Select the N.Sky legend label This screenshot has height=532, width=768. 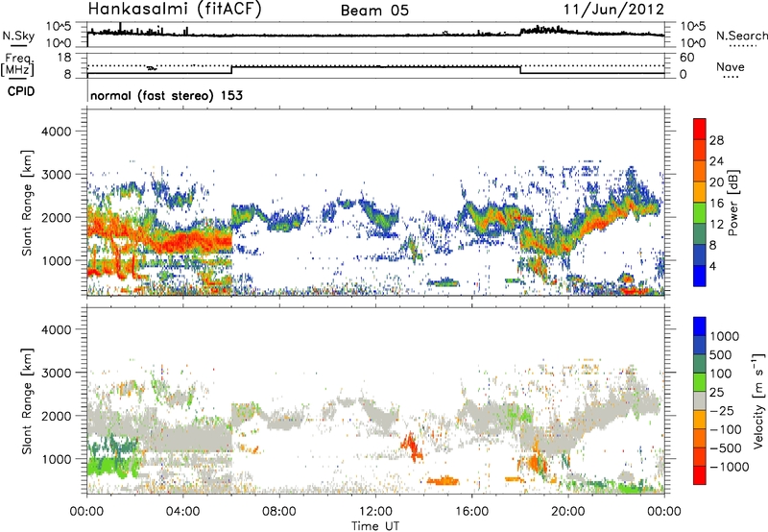coord(18,36)
